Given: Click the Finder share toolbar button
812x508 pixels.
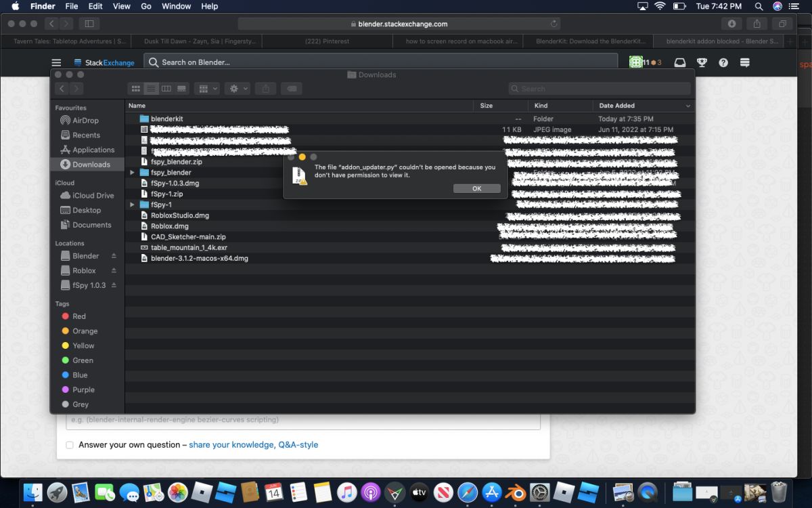Looking at the screenshot, I should 266,89.
